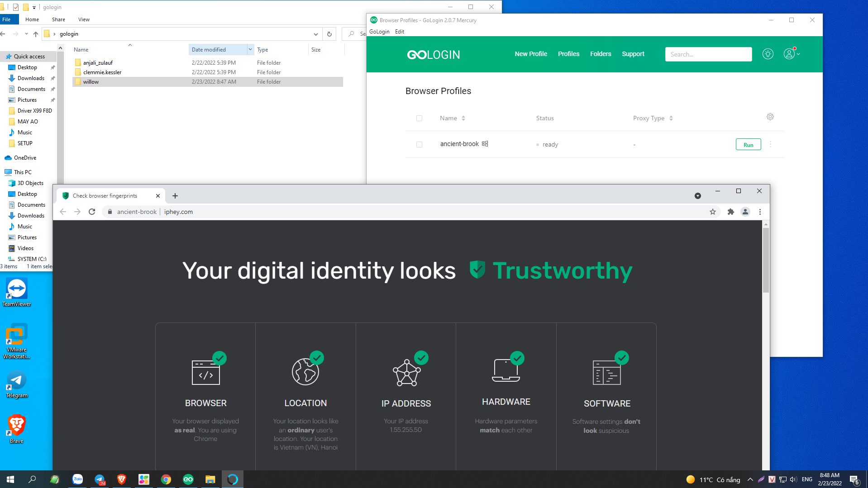Open TeamViewer desktop shortcut
Image resolution: width=868 pixels, height=488 pixels.
click(x=17, y=293)
